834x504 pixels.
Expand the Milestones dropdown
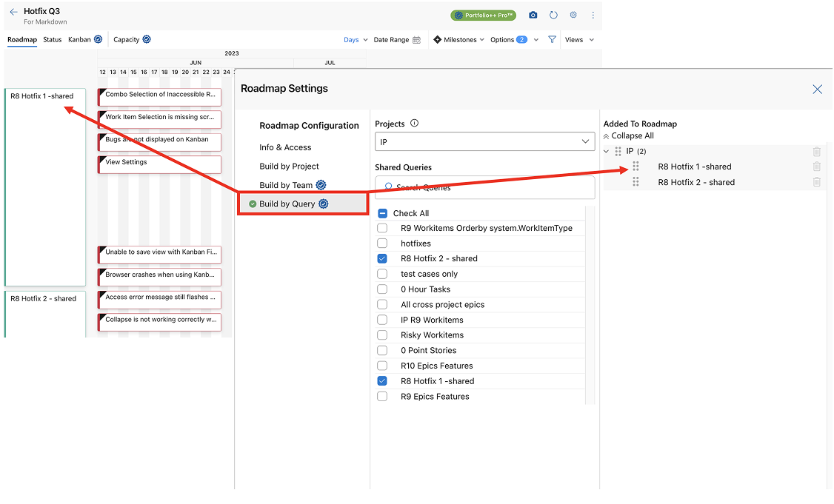click(x=458, y=40)
